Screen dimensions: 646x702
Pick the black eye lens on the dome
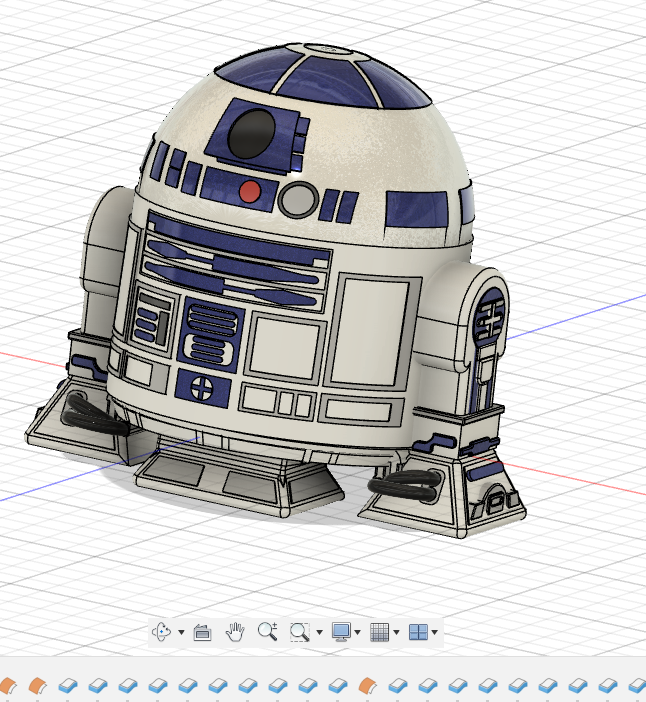coord(251,133)
